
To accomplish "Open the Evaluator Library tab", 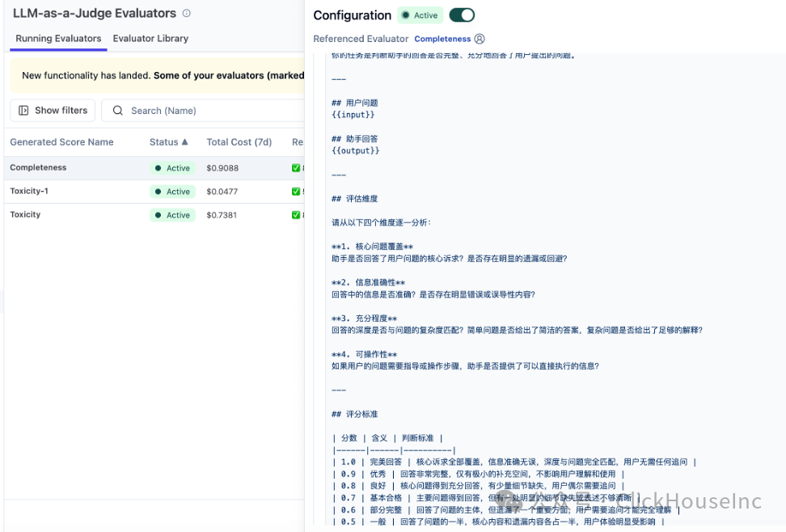I will tap(150, 39).
